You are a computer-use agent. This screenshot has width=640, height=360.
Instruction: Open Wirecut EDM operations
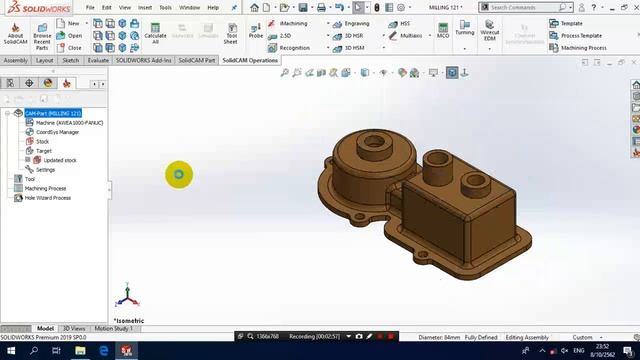(489, 31)
